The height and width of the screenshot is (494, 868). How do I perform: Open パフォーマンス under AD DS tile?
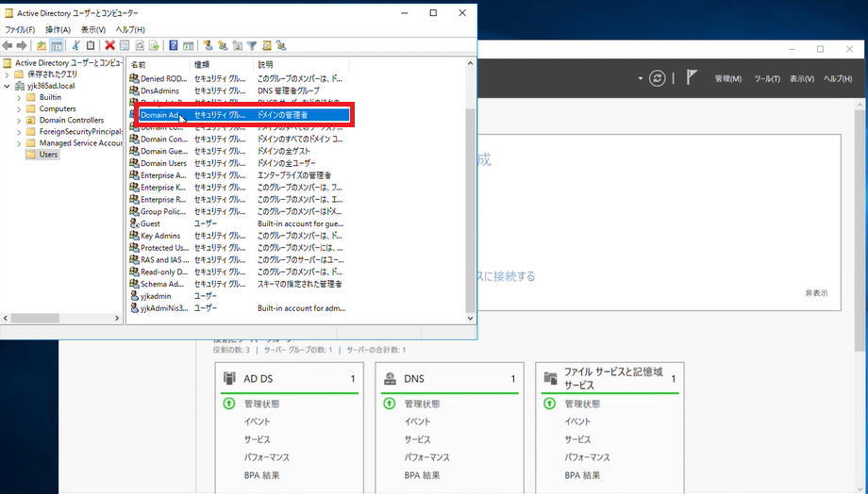click(267, 457)
